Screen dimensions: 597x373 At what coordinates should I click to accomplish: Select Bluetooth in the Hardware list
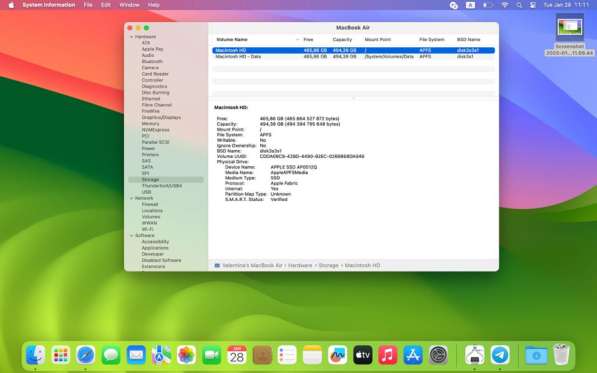[x=152, y=61]
